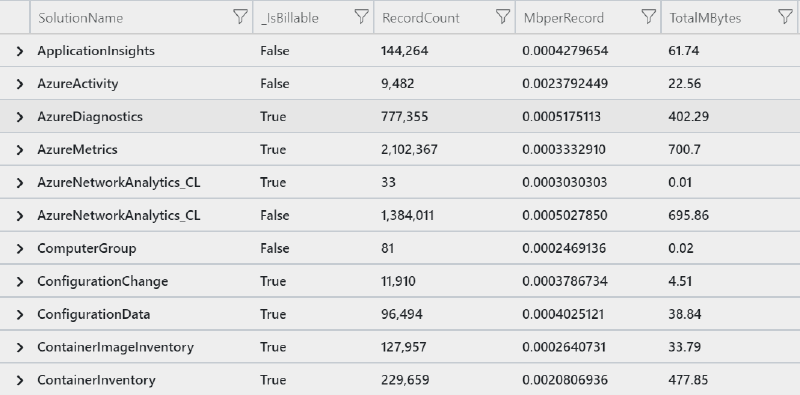The image size is (800, 395).
Task: Click record count 11,910
Action: pyautogui.click(x=398, y=281)
